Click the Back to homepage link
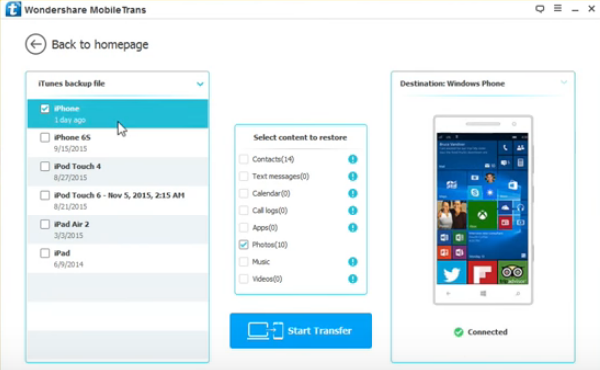 click(x=100, y=45)
